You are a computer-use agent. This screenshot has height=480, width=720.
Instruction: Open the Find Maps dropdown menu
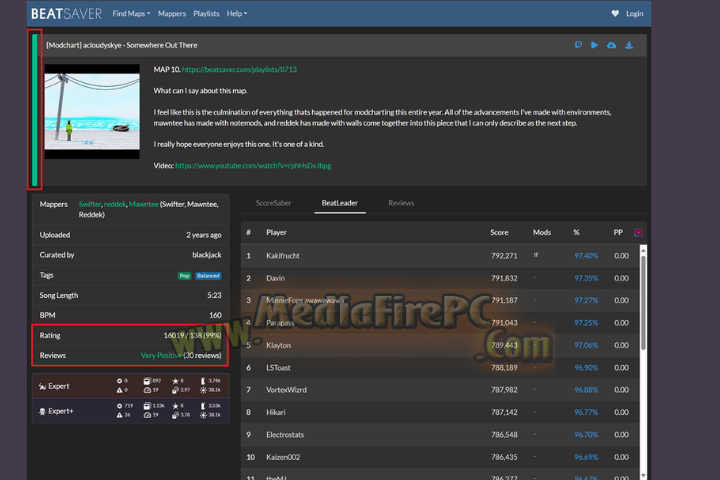131,14
